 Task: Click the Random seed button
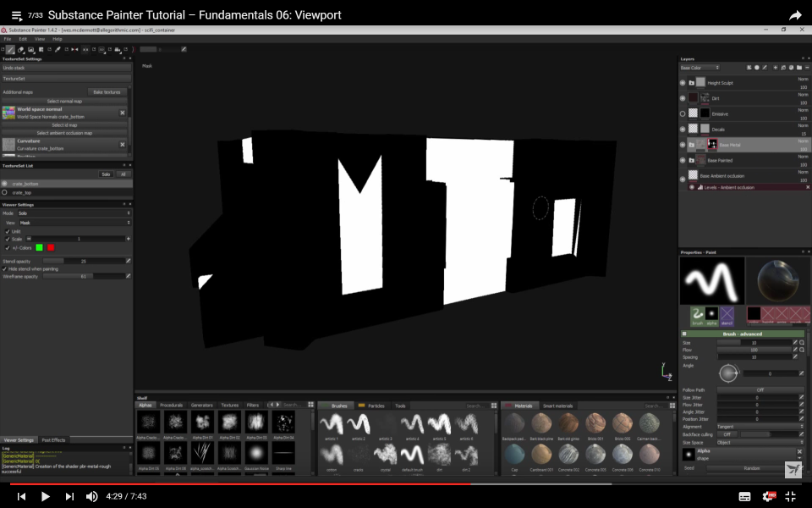752,468
